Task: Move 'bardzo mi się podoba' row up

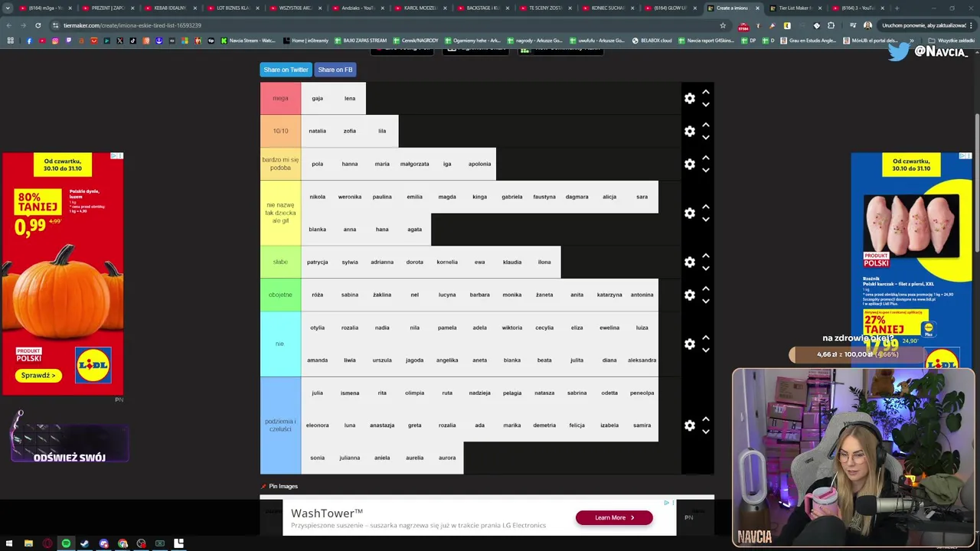Action: 706,157
